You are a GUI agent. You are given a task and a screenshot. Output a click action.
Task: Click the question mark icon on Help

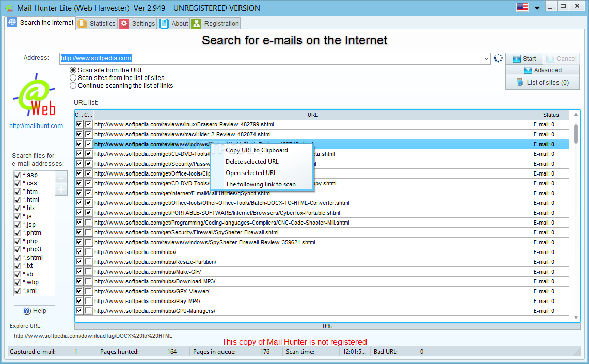click(x=27, y=311)
